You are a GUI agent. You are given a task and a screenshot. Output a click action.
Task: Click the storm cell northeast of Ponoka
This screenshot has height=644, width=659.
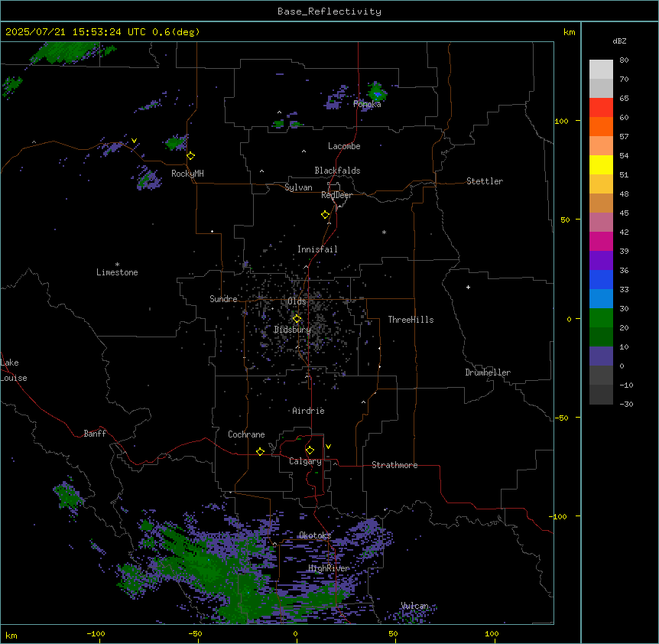(377, 92)
